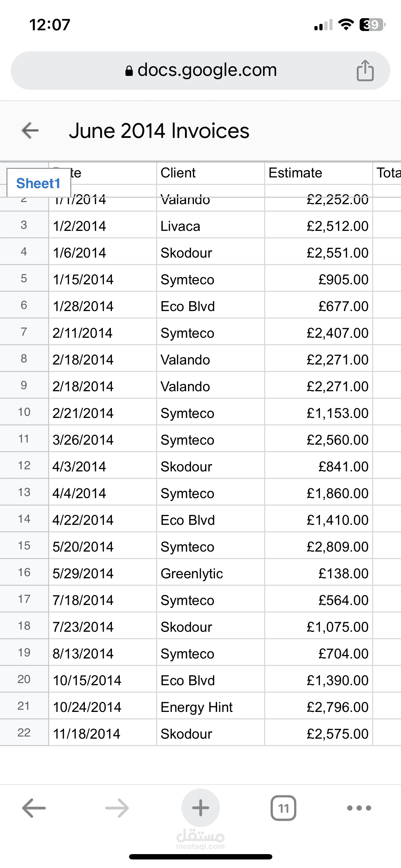401x868 pixels.
Task: Tap the lock icon in address bar
Action: (129, 71)
